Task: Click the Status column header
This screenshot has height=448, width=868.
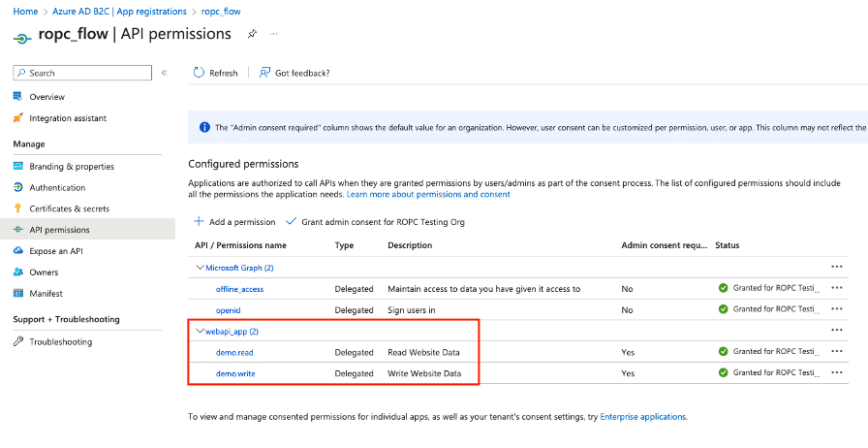Action: pos(727,245)
